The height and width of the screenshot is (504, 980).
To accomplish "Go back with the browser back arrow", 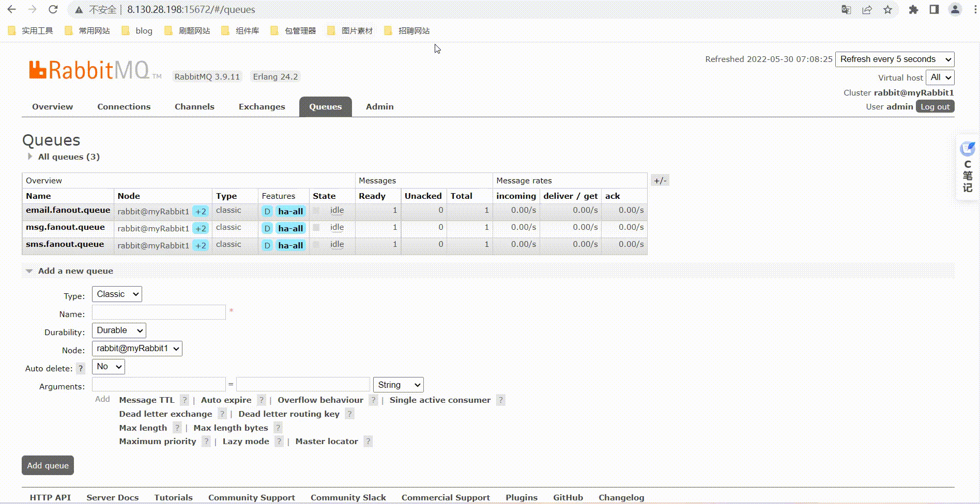I will (12, 9).
